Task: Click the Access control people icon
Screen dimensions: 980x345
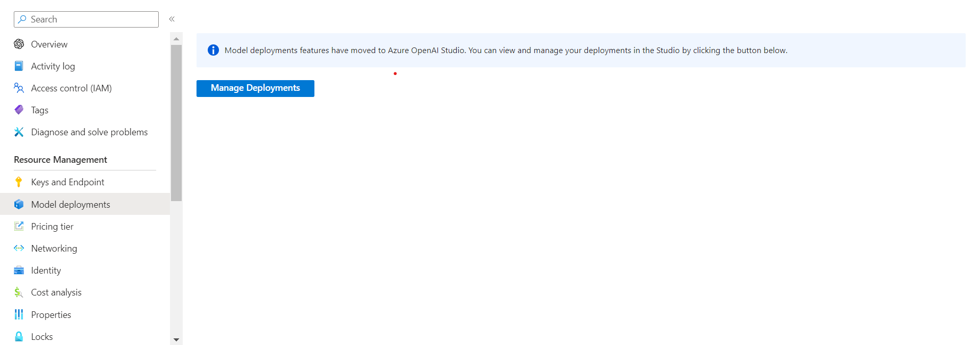Action: [19, 88]
